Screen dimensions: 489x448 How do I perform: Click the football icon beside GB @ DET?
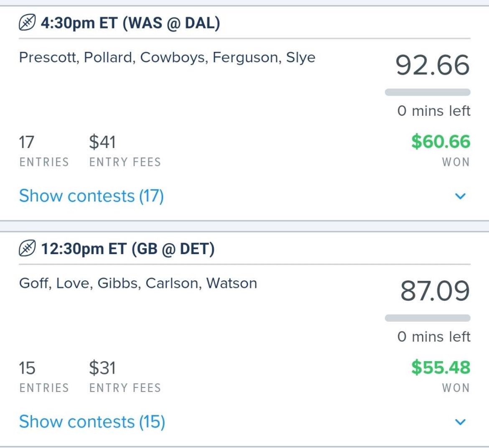(x=27, y=249)
